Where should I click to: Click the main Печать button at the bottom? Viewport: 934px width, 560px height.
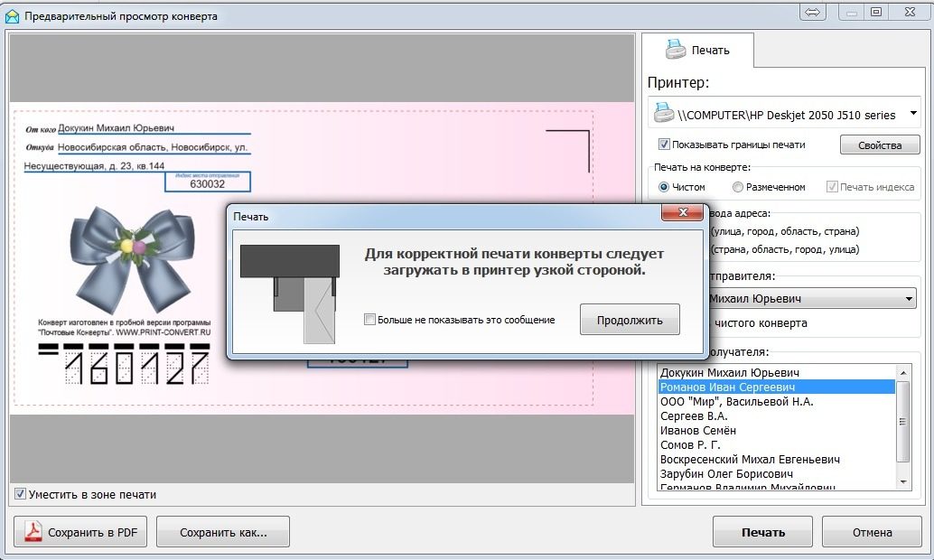[x=762, y=532]
